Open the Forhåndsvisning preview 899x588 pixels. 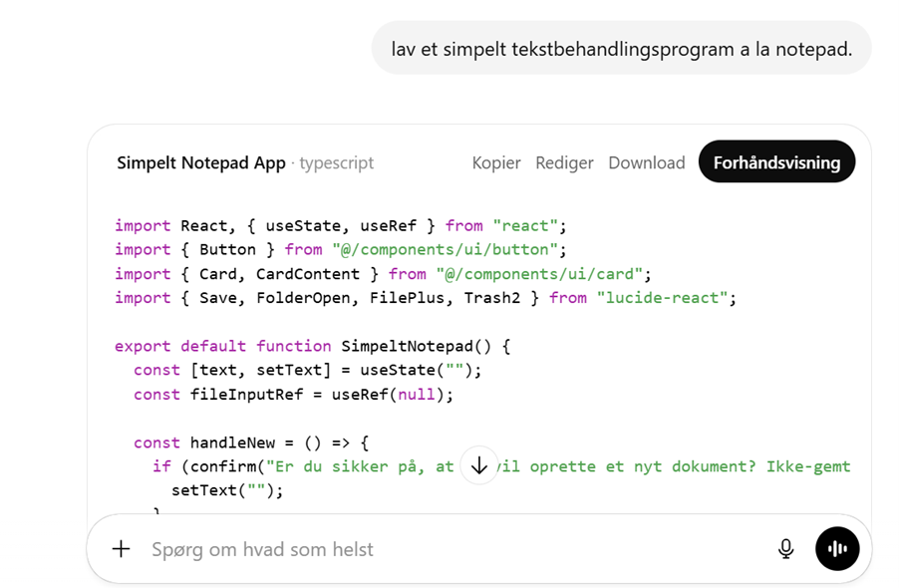coord(776,162)
